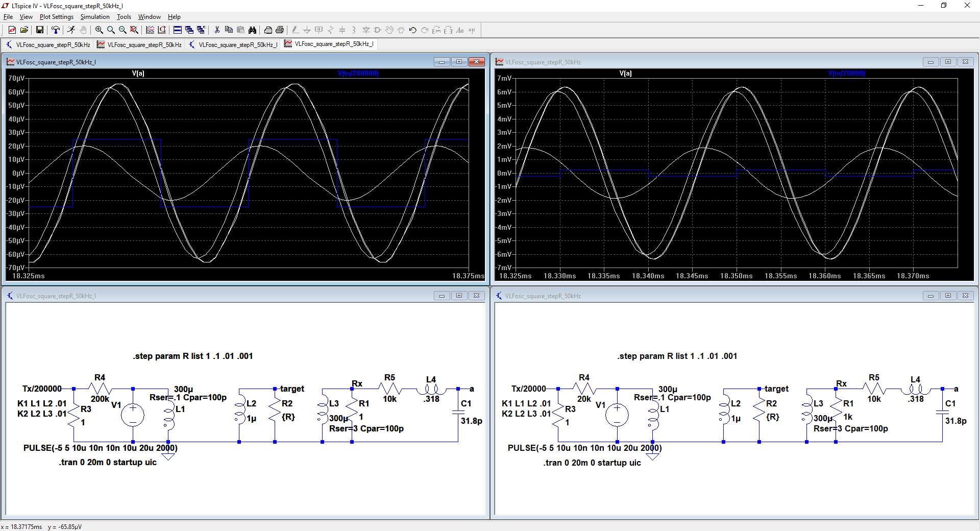Tile windows using the Tile toolbar icon
Viewport: 980px width, 531px height.
point(178,30)
